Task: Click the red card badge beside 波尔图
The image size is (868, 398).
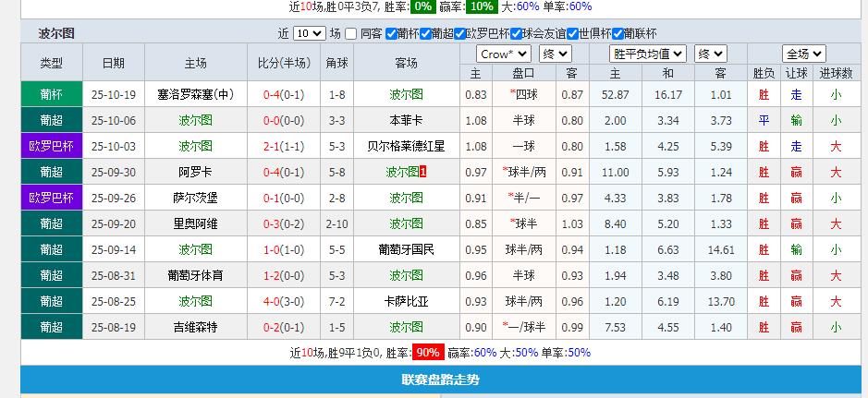Action: (423, 172)
